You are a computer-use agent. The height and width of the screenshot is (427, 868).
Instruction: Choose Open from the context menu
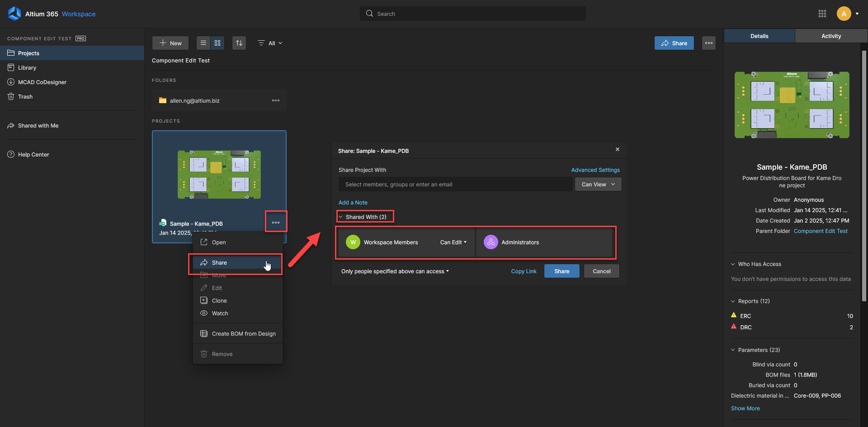tap(238, 242)
